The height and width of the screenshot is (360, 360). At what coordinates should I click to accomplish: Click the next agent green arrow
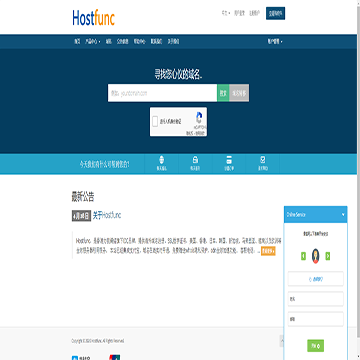328,256
